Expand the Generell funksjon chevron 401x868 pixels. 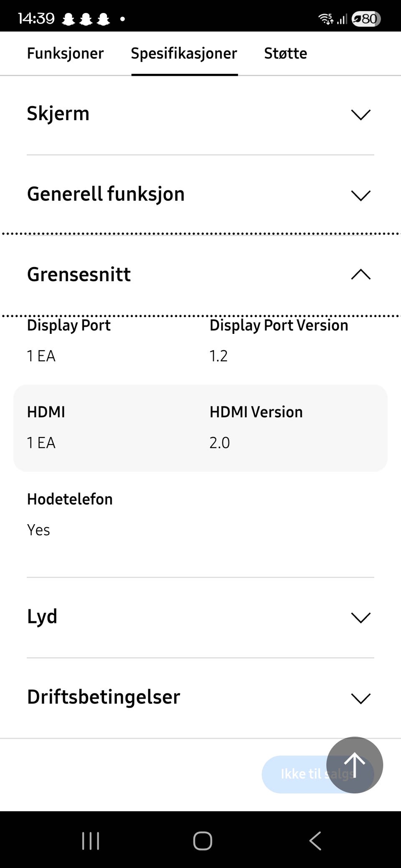361,195
